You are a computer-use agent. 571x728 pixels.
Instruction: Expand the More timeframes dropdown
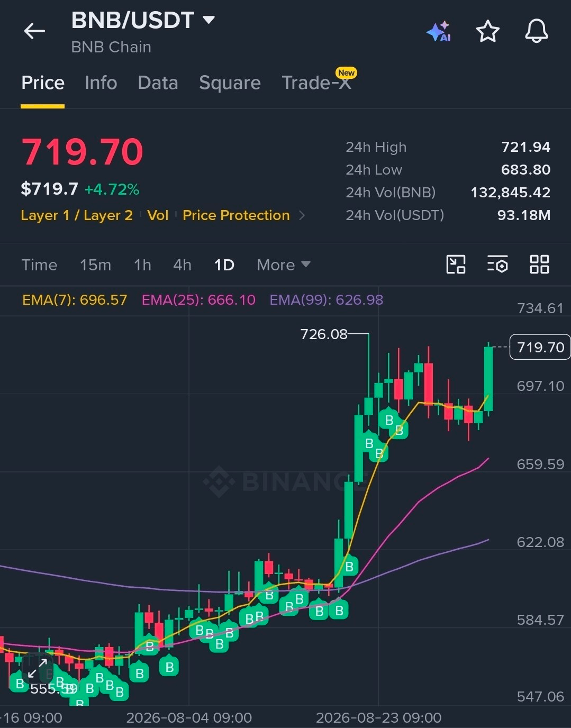pos(284,265)
